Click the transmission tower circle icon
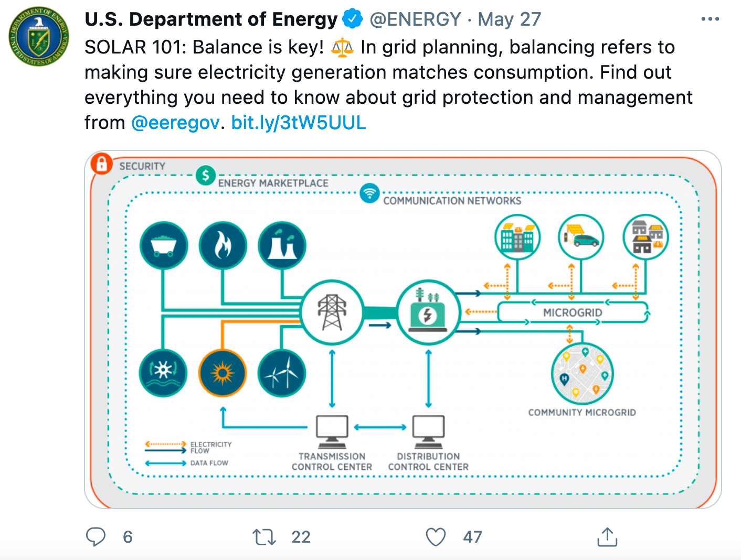The image size is (741, 560). click(x=332, y=313)
